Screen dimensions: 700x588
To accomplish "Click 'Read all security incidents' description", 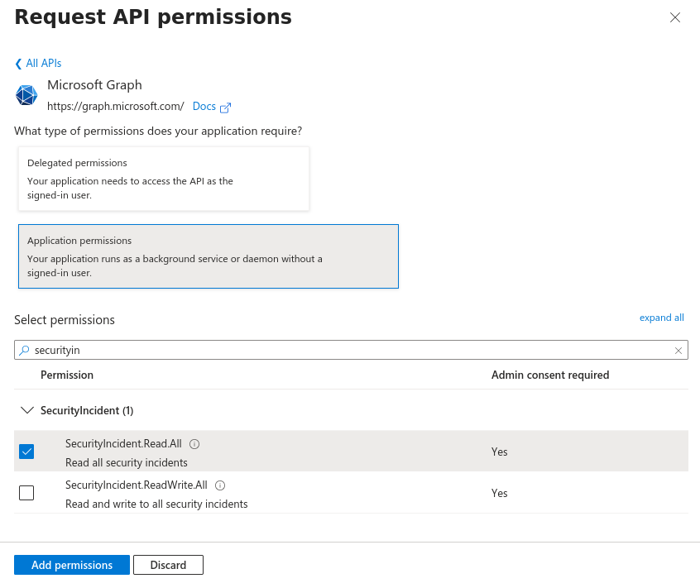I will click(127, 462).
